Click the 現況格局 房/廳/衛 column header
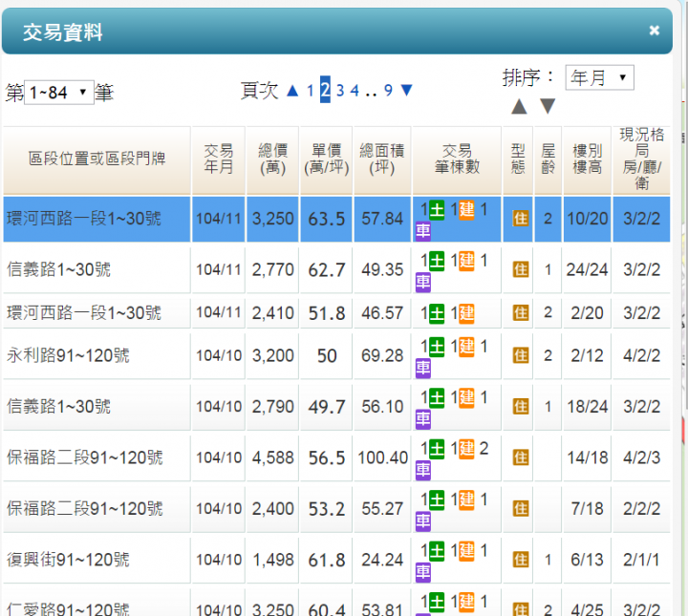 tap(641, 160)
